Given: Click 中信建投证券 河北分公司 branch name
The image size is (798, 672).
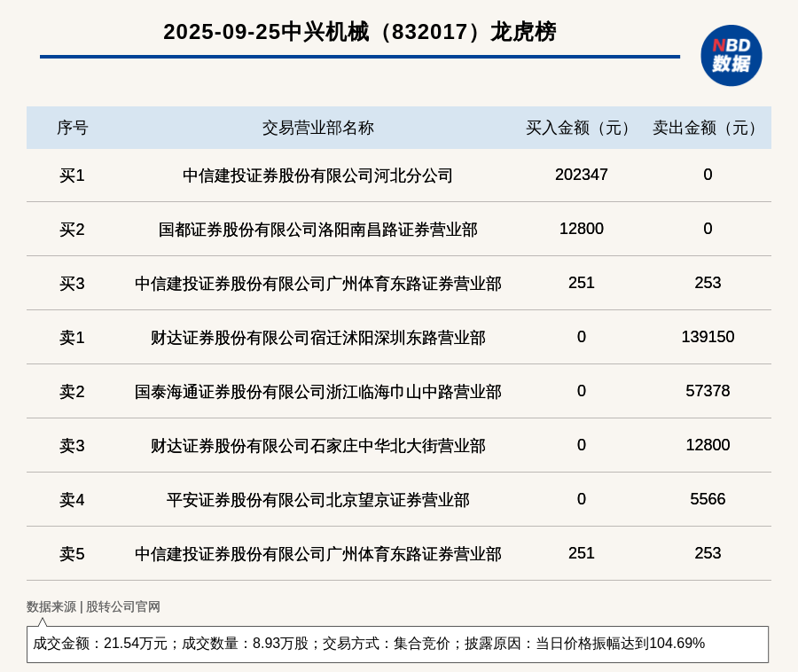Looking at the screenshot, I should coord(317,176).
